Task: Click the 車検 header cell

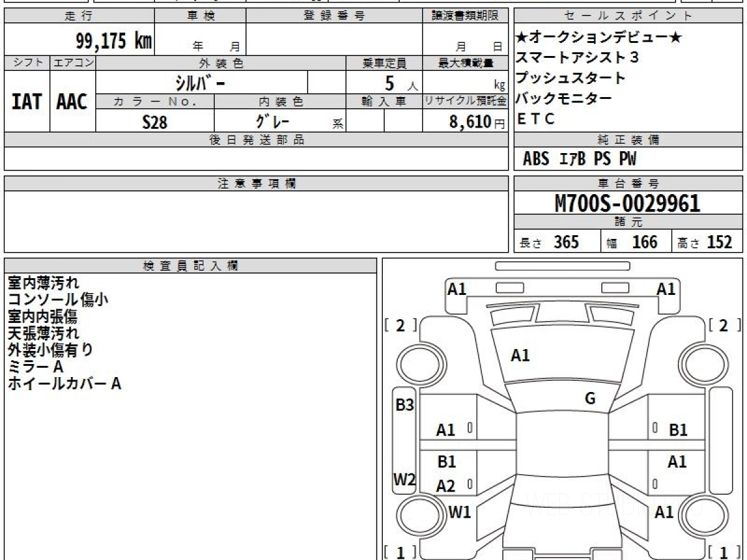Action: 200,16
